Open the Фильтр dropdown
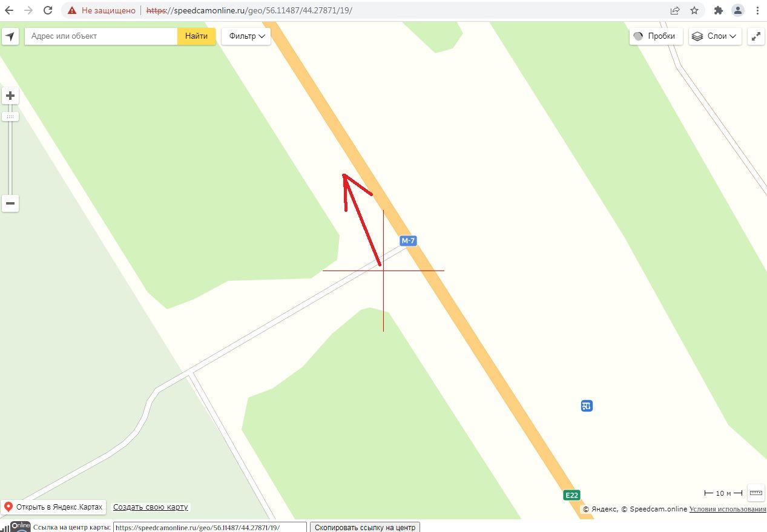This screenshot has width=767, height=532. [246, 36]
